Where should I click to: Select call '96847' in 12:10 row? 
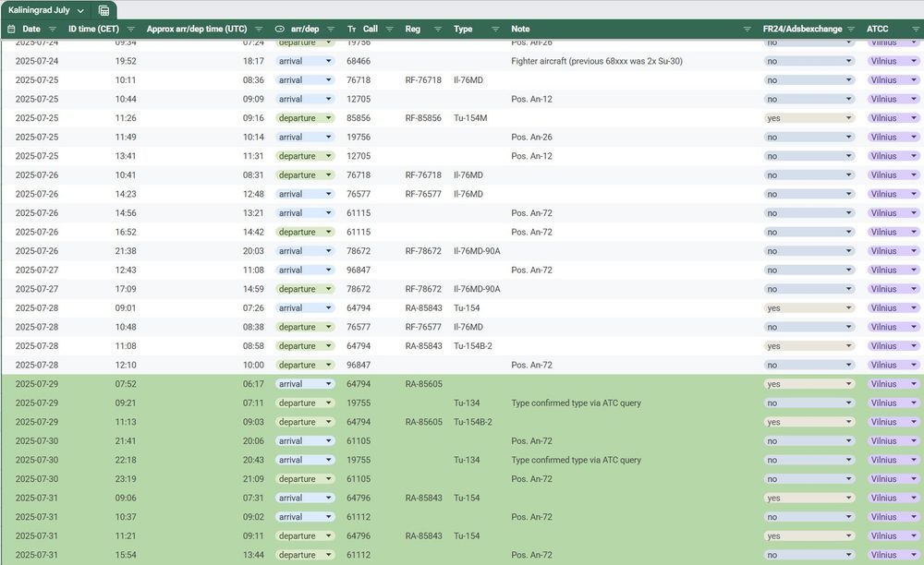359,365
